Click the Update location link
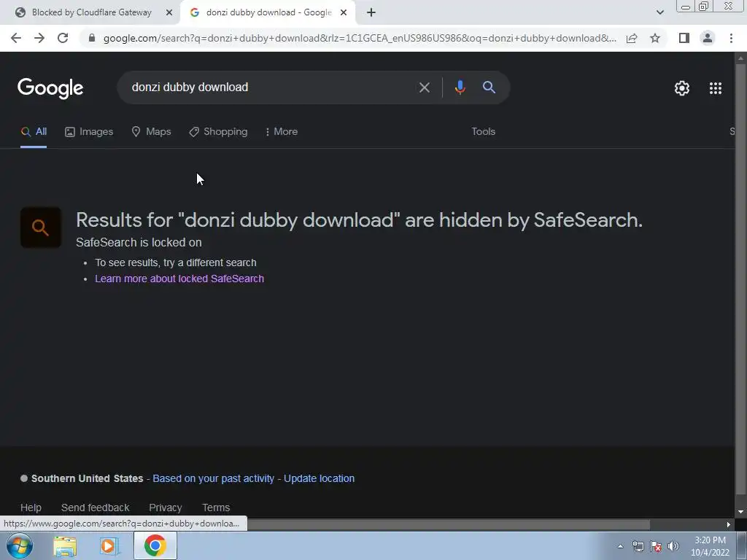 (x=319, y=478)
